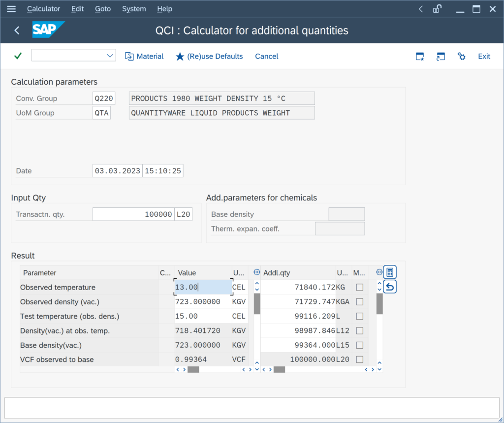Tick the checkbox in the KG row
The image size is (504, 423).
(x=359, y=287)
